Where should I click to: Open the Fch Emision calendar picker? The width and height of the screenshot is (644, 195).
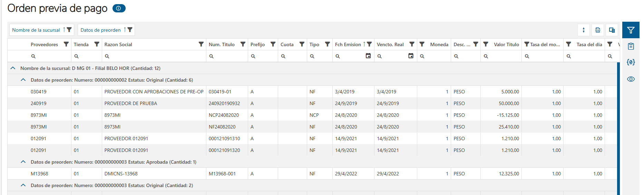(x=368, y=56)
